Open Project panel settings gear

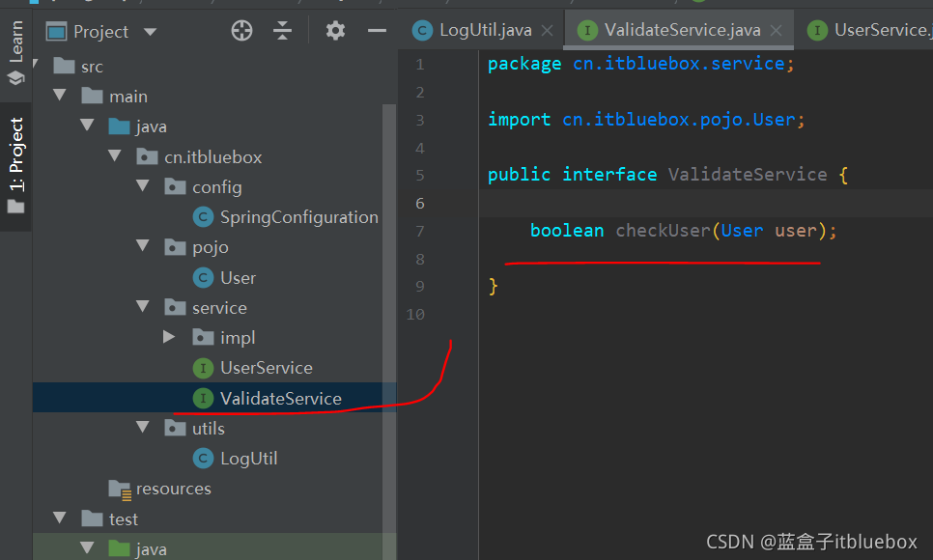pyautogui.click(x=335, y=30)
